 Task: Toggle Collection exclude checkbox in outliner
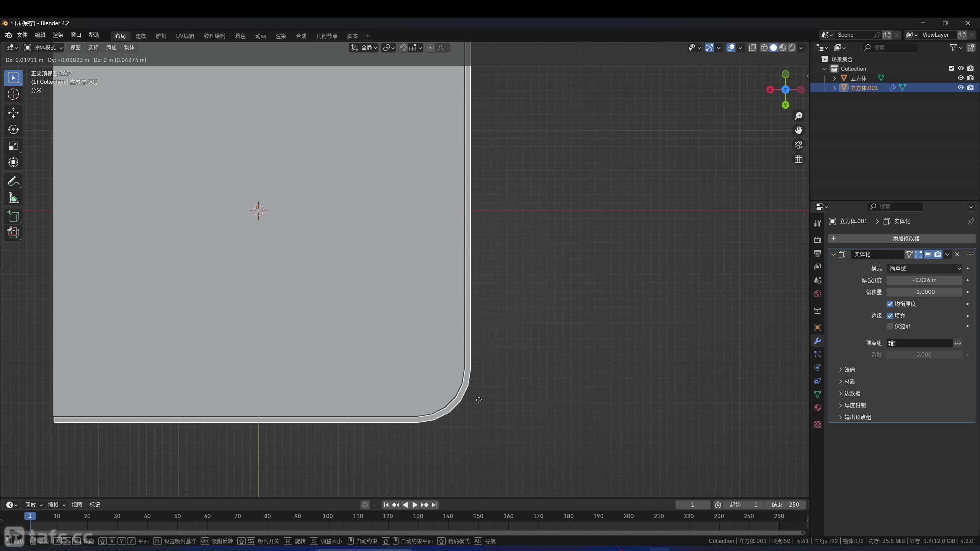(x=951, y=68)
